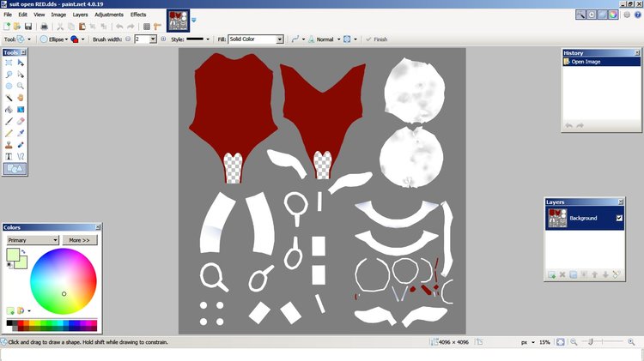Open the View menu

39,15
